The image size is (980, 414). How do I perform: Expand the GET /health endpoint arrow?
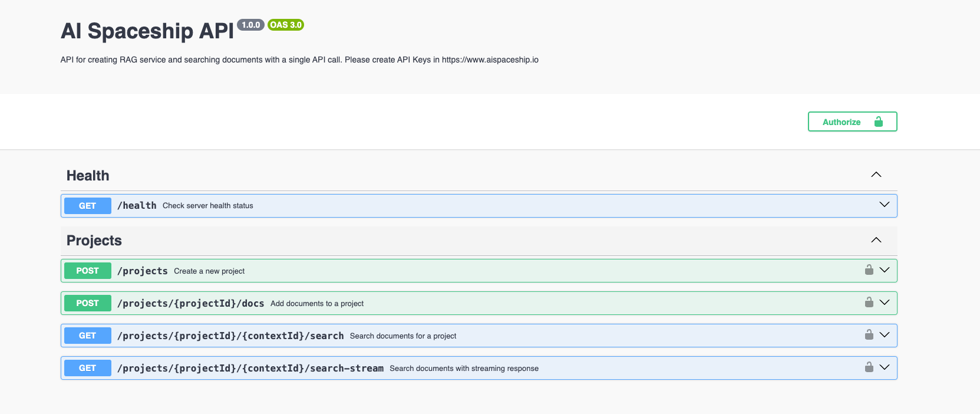(x=885, y=205)
